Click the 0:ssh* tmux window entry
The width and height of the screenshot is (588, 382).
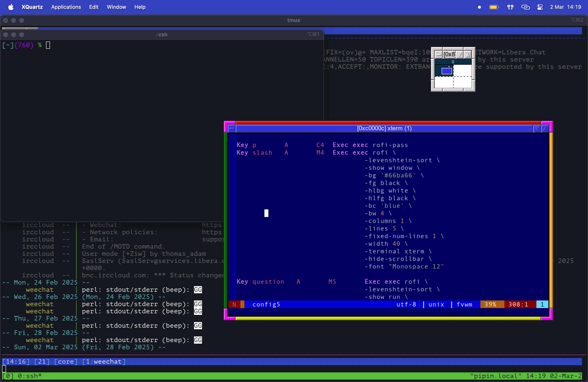point(30,376)
